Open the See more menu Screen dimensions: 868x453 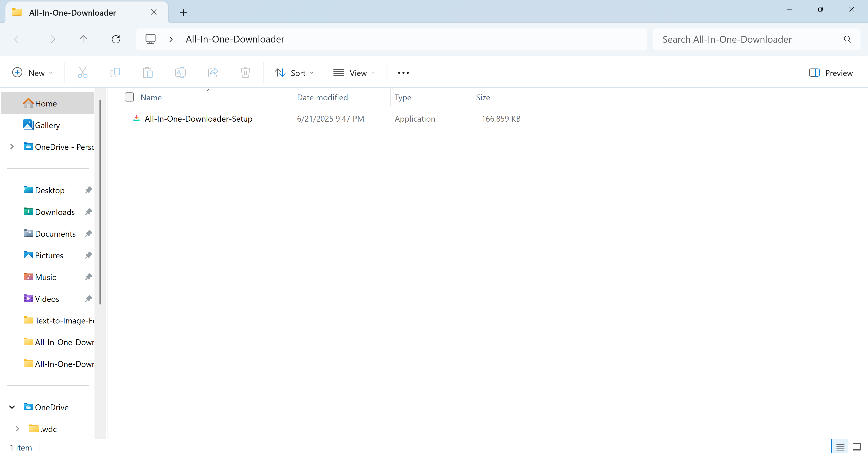[x=403, y=73]
